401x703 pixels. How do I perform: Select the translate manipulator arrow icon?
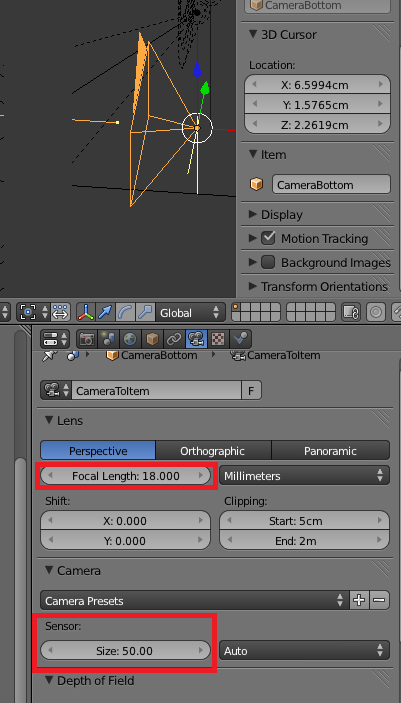tap(106, 312)
